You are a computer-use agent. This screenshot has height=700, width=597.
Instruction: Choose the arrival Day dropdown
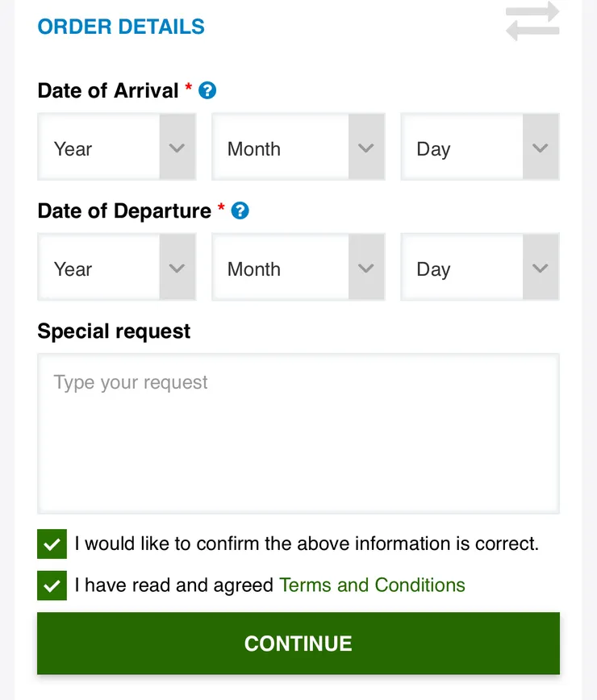pyautogui.click(x=479, y=148)
